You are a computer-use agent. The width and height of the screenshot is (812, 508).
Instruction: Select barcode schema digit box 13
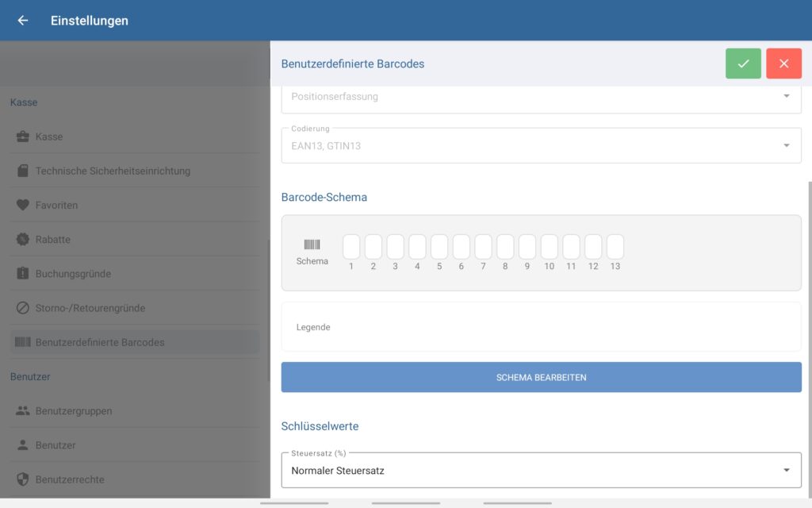point(615,247)
